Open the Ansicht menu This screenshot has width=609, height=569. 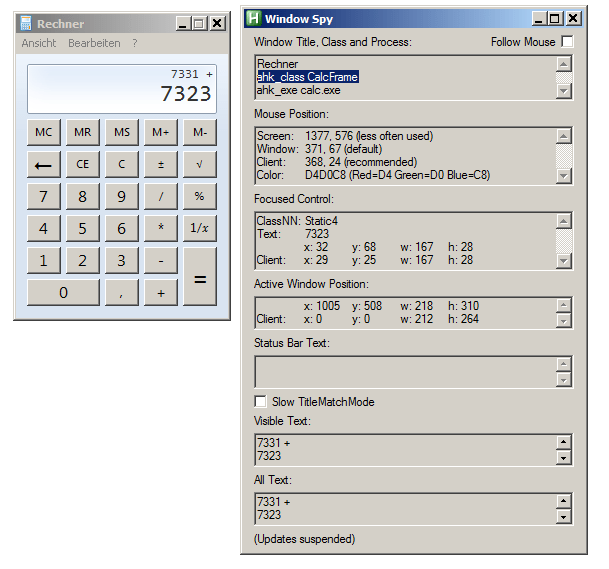coord(39,43)
